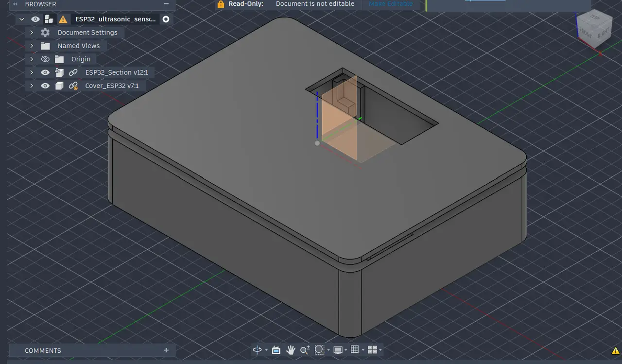Hide the ESP32_Section v12:1 component
Screen dimensions: 622x364
pos(45,72)
